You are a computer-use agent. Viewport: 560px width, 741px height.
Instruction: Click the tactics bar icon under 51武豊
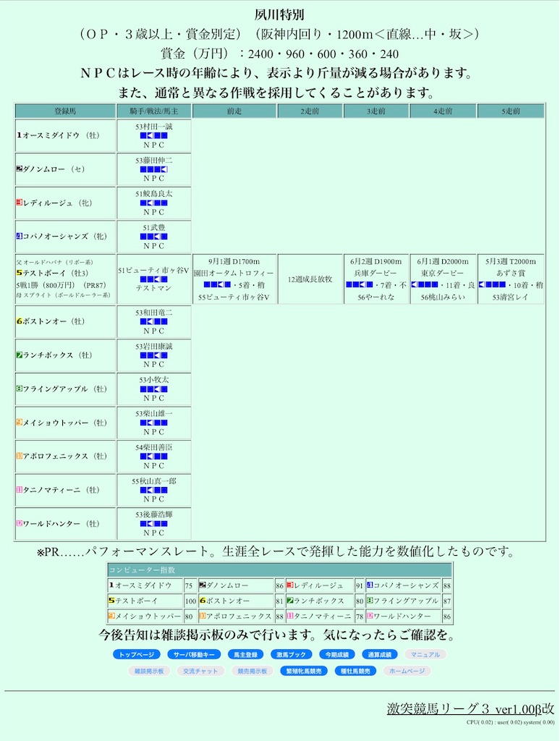(153, 237)
